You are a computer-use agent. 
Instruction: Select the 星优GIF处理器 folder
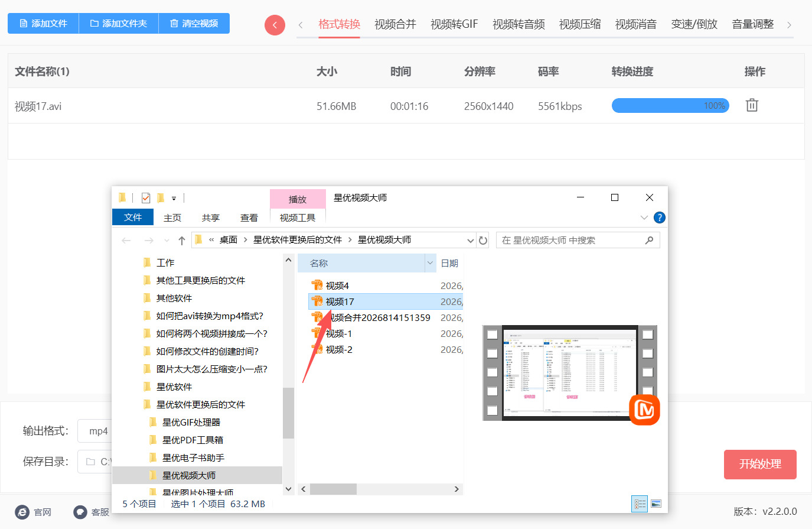[x=191, y=422]
